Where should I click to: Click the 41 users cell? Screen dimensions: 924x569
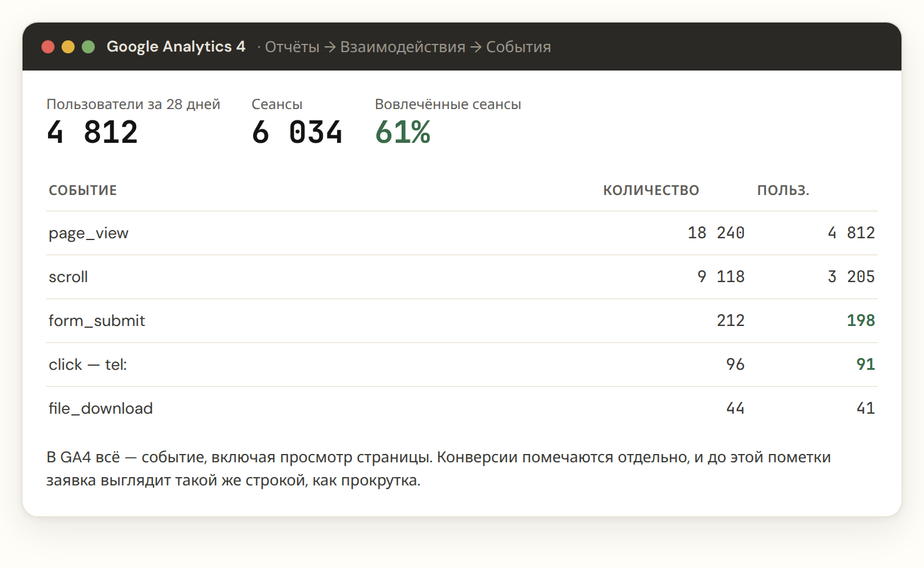pyautogui.click(x=866, y=408)
